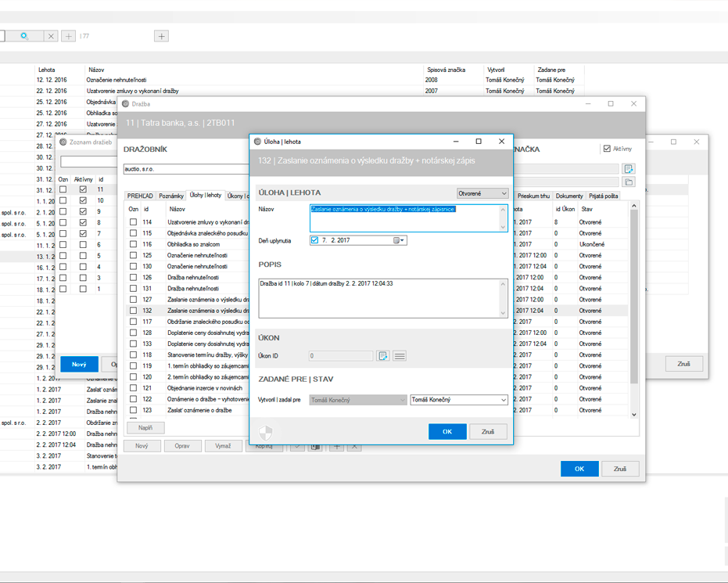Click OK in the Dražba window

coord(579,469)
